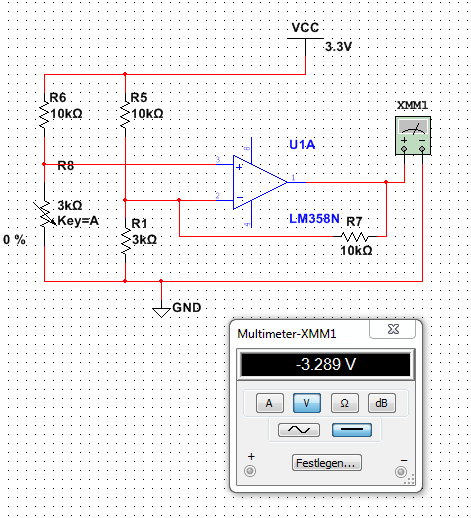Click the multimeter window resize grip
Screen dimensions: 471x518
click(410, 479)
